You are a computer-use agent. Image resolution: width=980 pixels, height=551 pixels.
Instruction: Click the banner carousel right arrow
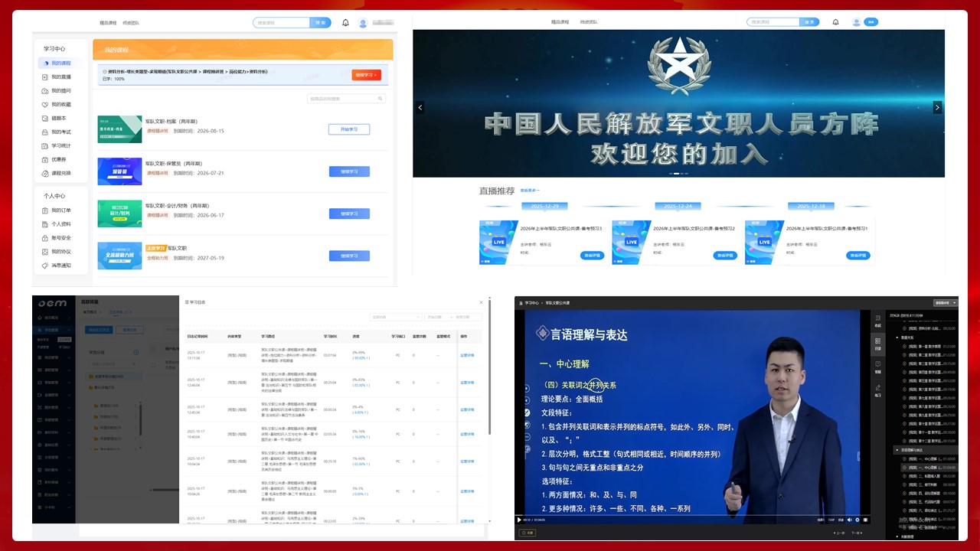tap(936, 108)
